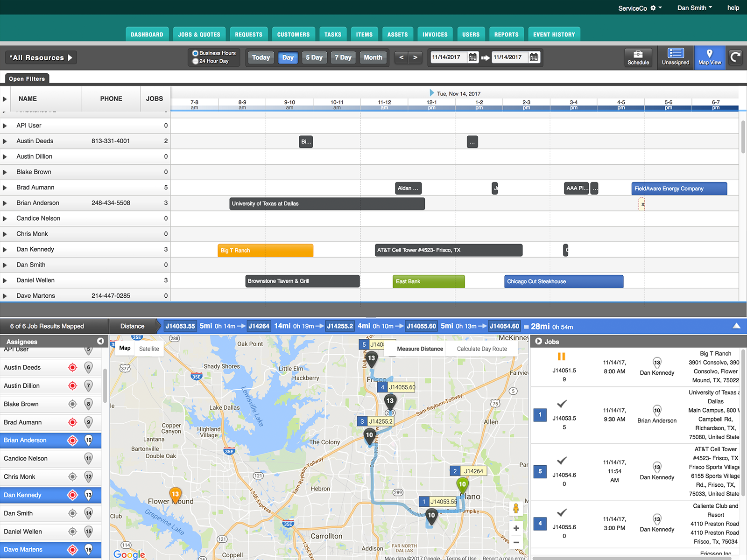Expand the Daniel Wellen resource row

5,280
